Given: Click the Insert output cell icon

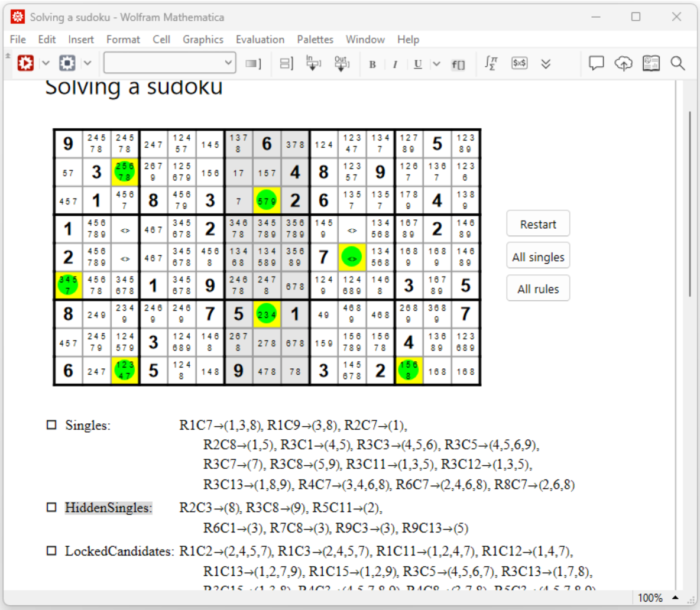Looking at the screenshot, I should tap(341, 63).
